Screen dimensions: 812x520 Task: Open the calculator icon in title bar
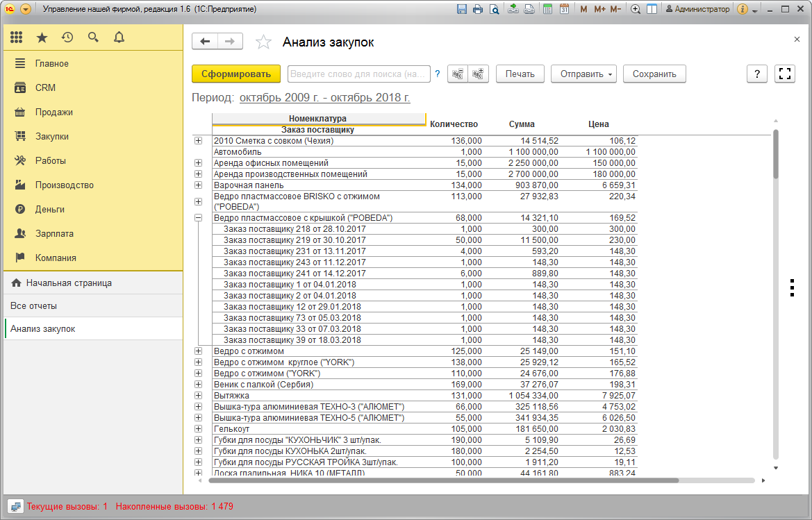pyautogui.click(x=547, y=9)
